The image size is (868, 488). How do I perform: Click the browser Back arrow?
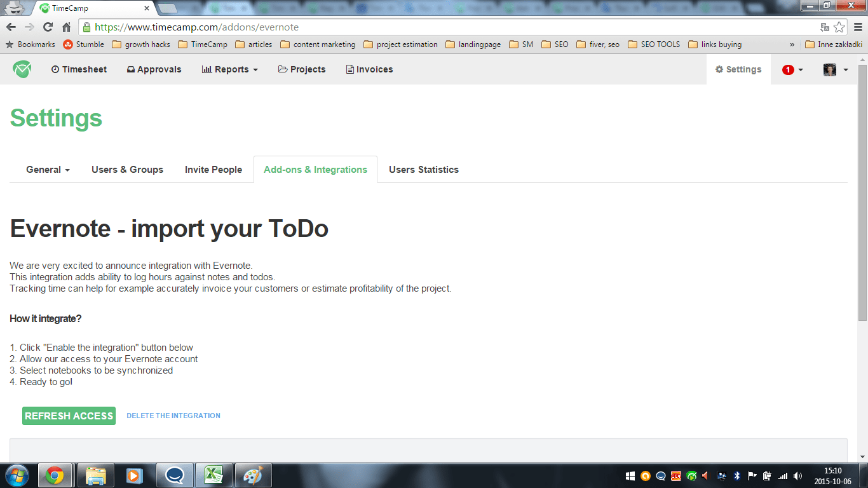click(x=11, y=27)
